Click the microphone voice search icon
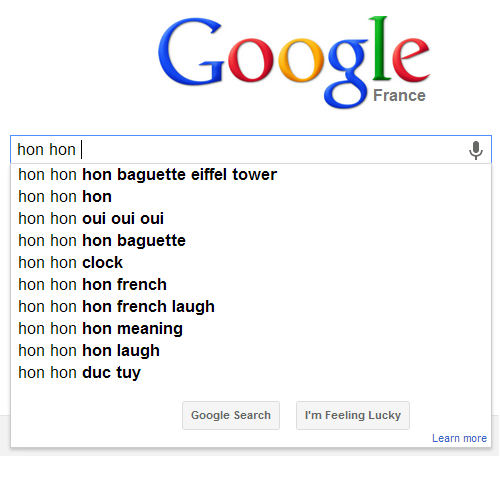The image size is (500, 496). click(476, 150)
